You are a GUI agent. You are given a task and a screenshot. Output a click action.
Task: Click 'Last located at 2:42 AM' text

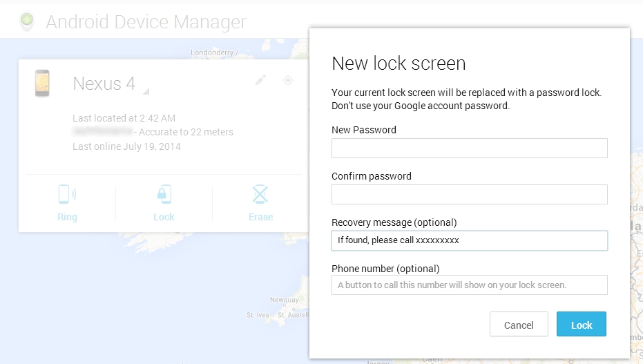(124, 118)
